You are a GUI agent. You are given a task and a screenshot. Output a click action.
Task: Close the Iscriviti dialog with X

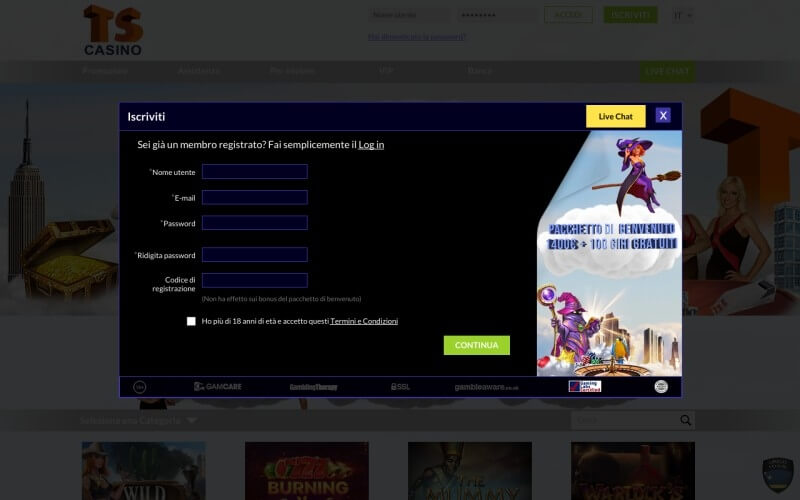663,116
